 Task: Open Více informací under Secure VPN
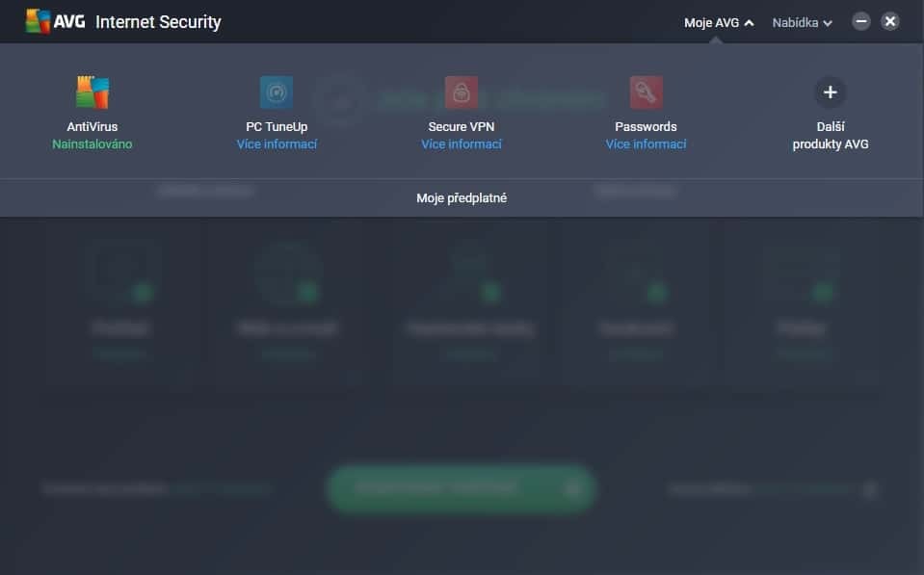pyautogui.click(x=462, y=144)
